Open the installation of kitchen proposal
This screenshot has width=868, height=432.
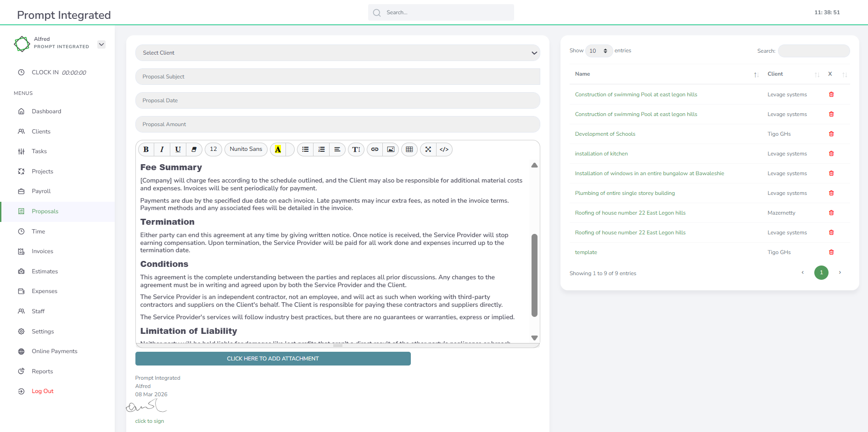click(601, 154)
